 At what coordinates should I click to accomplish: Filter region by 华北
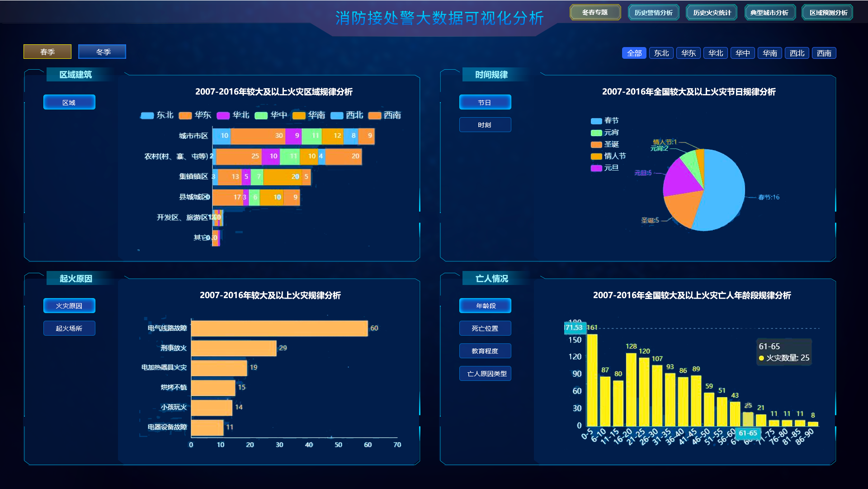pos(716,53)
